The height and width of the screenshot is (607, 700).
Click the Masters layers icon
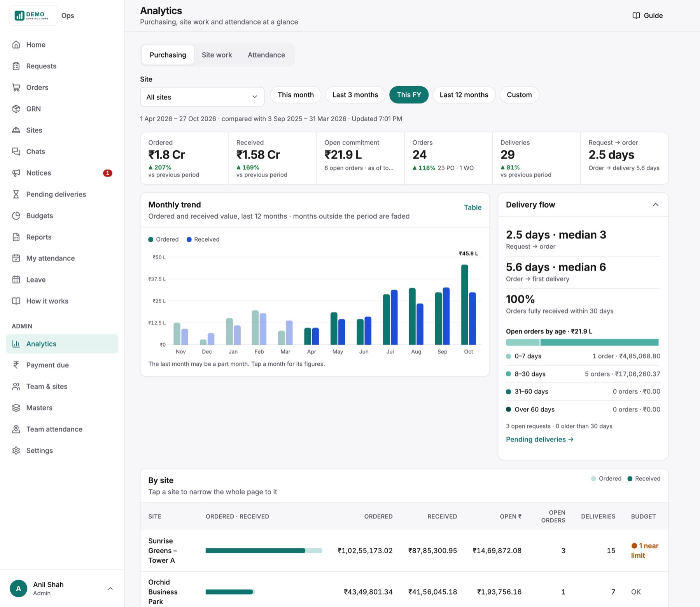(x=16, y=408)
